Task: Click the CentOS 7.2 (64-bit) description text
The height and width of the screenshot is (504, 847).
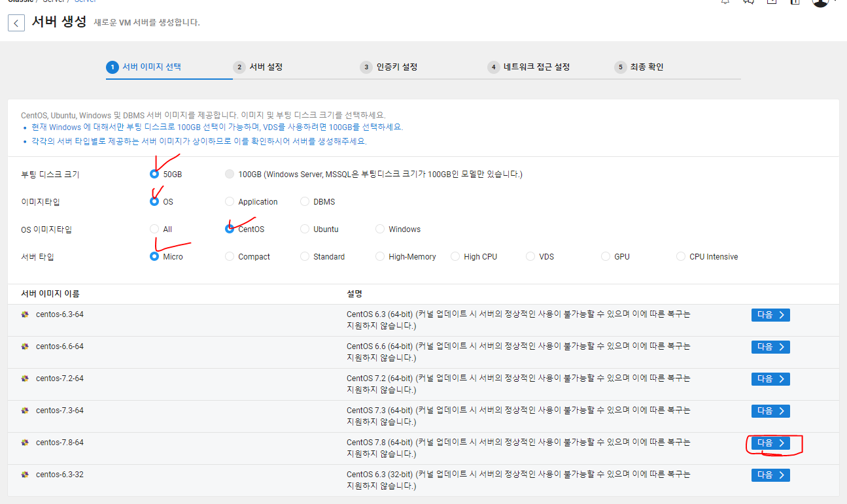Action: [518, 384]
